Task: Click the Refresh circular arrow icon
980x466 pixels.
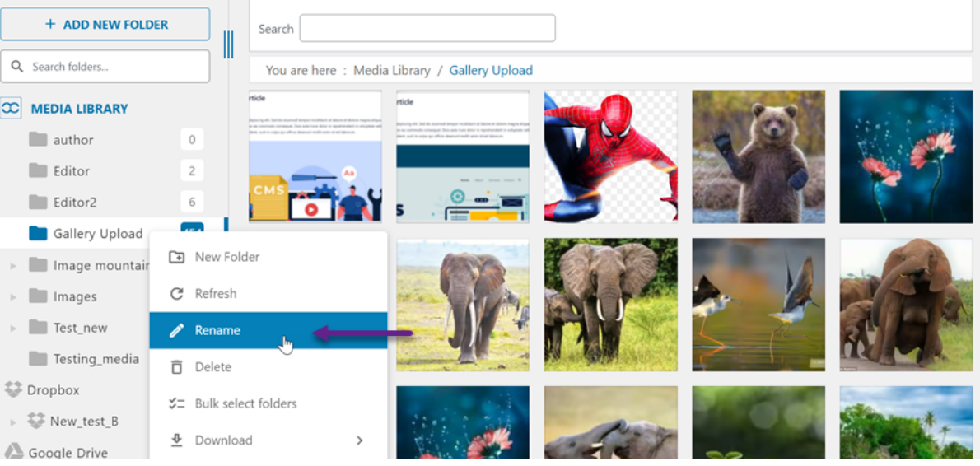Action: (177, 294)
